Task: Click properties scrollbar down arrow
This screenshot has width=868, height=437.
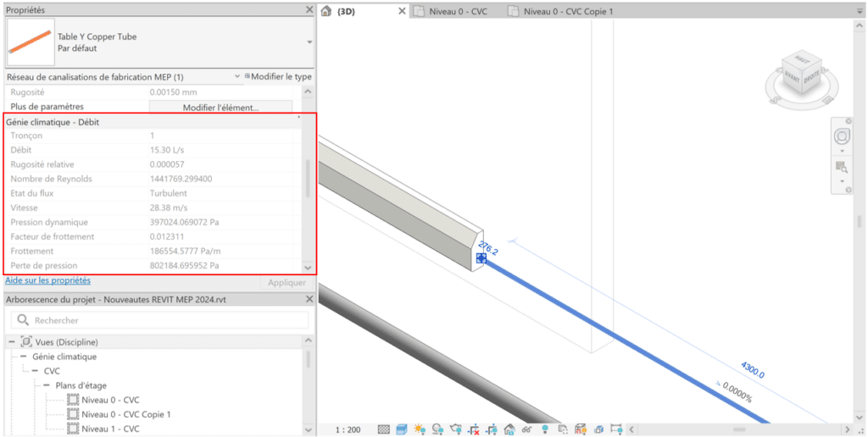Action: [x=309, y=267]
